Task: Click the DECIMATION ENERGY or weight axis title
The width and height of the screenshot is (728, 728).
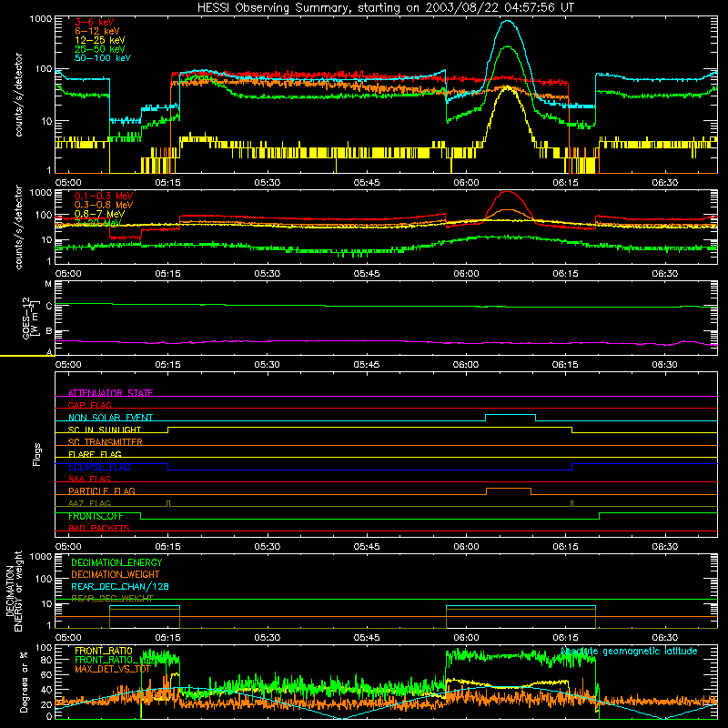Action: (14, 591)
